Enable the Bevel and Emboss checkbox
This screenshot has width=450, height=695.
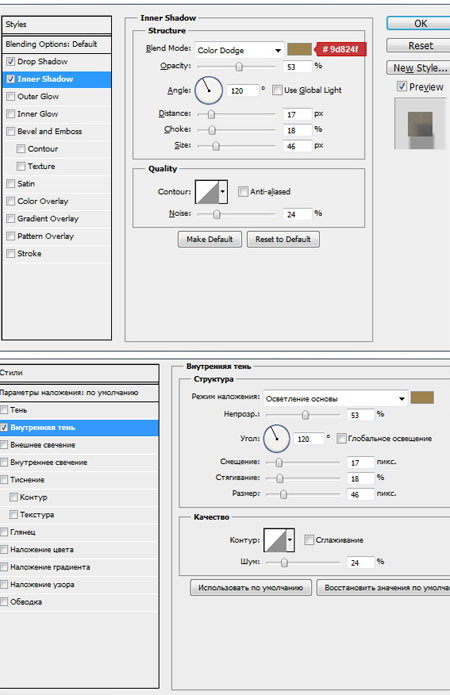point(11,132)
